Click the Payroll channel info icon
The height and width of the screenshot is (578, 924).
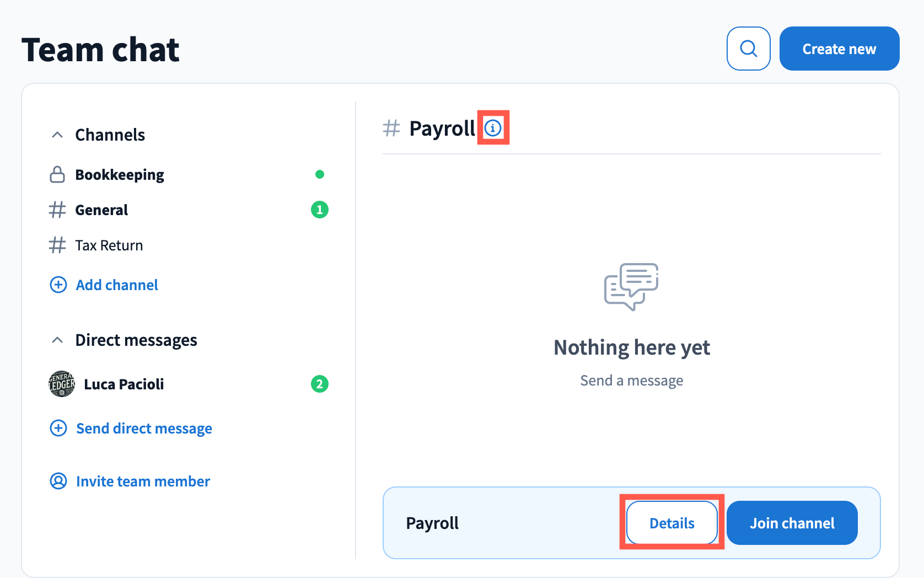pos(493,128)
